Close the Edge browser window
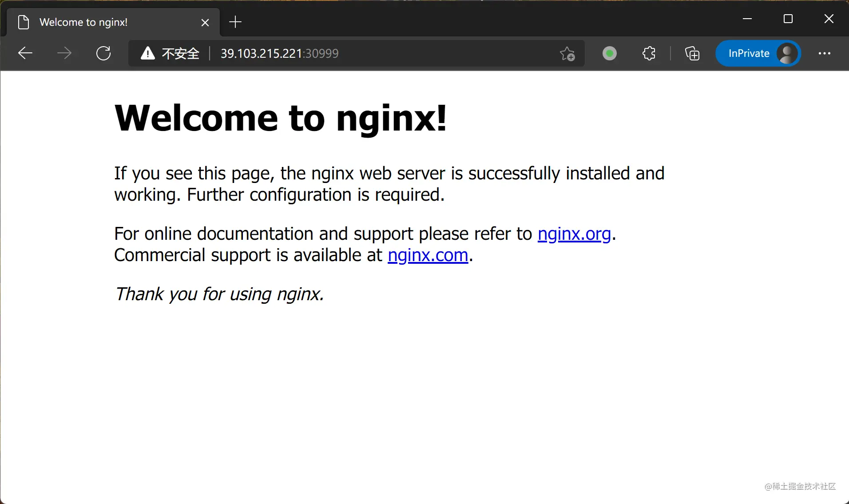The image size is (849, 504). tap(829, 19)
